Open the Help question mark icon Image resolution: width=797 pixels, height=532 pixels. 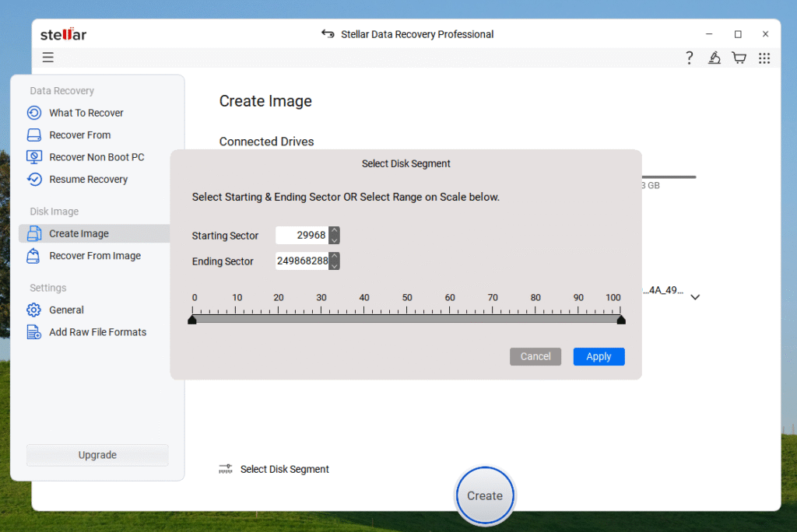(689, 58)
